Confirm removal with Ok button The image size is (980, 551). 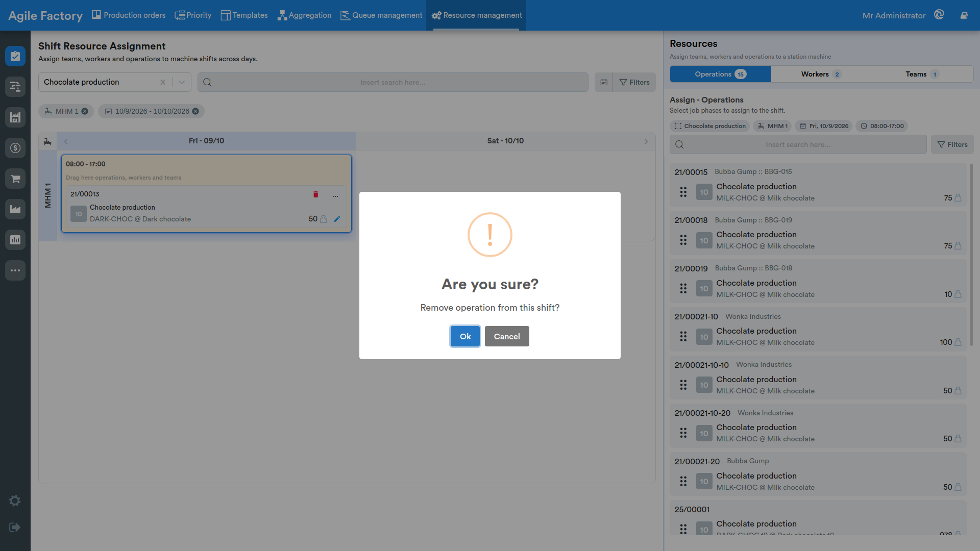pos(465,336)
